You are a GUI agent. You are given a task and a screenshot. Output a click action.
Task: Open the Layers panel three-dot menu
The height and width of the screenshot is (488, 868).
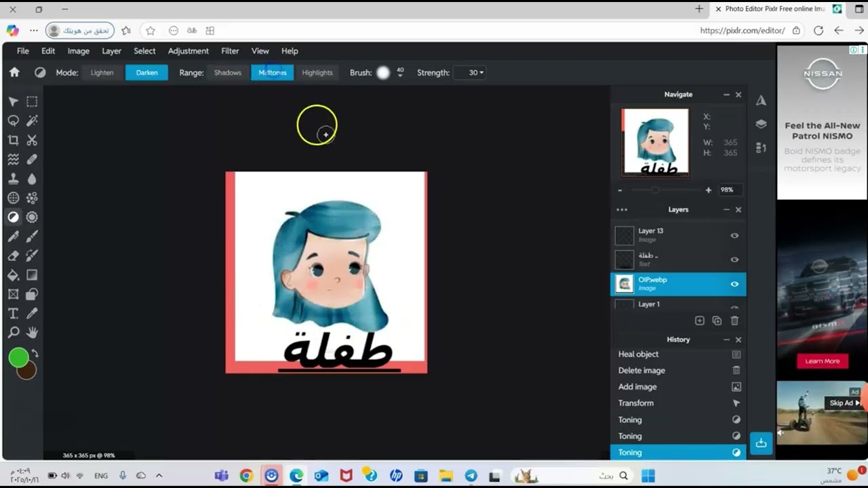click(622, 210)
